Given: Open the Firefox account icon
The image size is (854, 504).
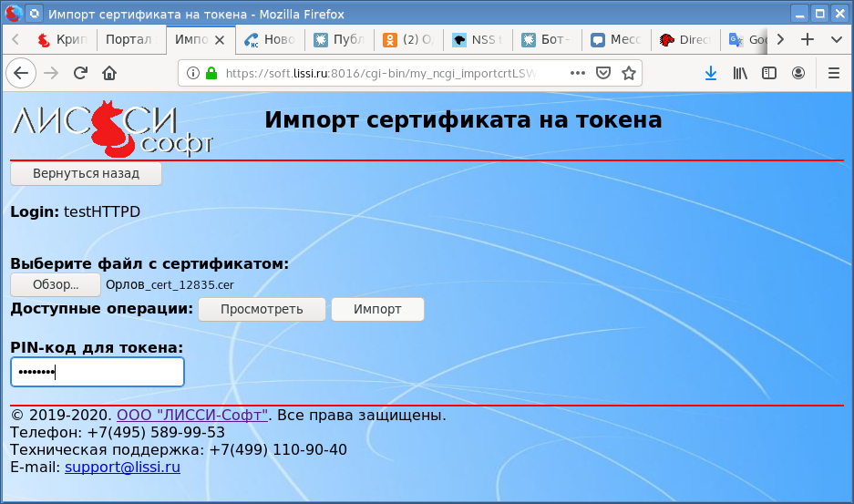Looking at the screenshot, I should 798,73.
